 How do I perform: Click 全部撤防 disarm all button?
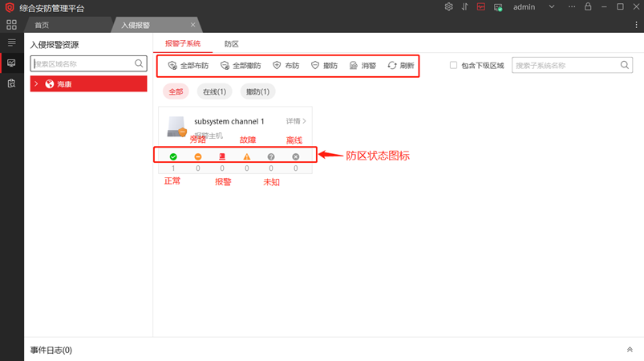(241, 65)
